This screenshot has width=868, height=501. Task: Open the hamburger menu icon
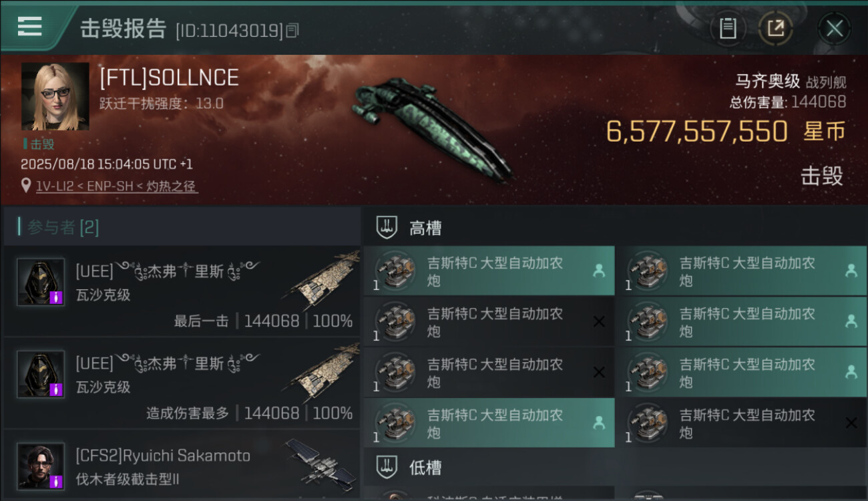[x=30, y=27]
